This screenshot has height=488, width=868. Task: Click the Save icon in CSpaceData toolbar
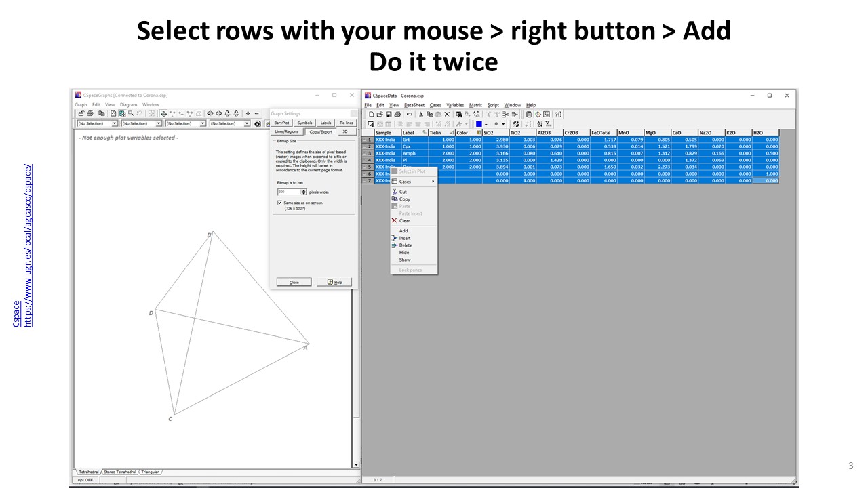[387, 115]
